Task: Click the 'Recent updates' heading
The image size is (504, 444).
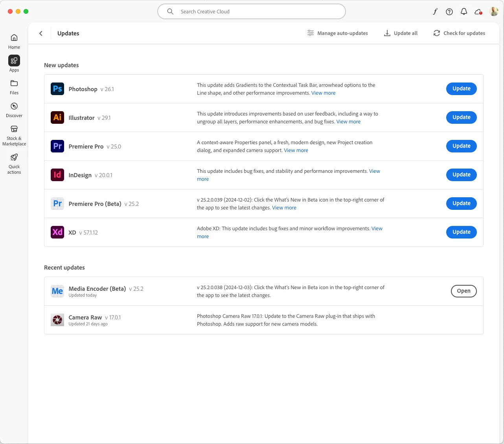Action: coord(64,268)
